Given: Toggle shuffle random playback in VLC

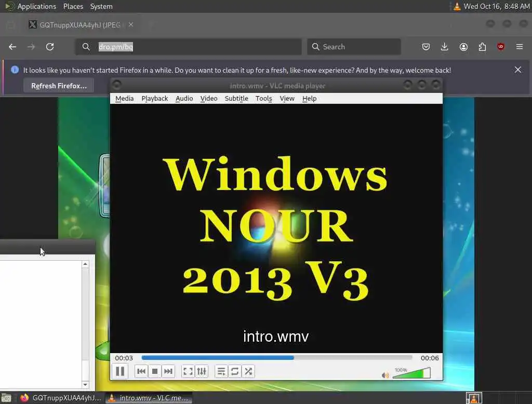Looking at the screenshot, I should (248, 371).
